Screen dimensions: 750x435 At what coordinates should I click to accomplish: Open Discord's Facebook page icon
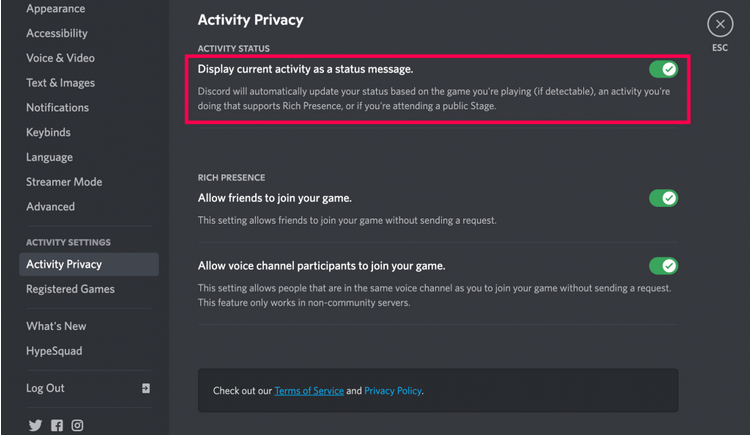[57, 425]
